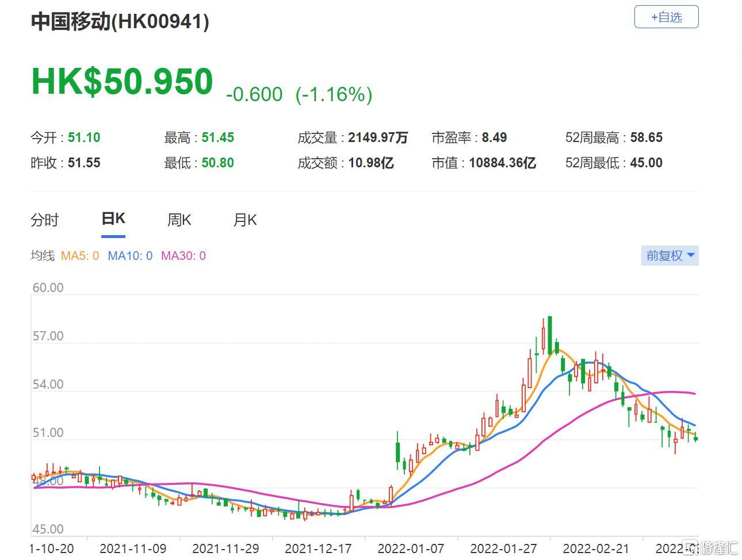The image size is (742, 560).
Task: Click the 54.00 y-axis price label
Action: coord(48,384)
